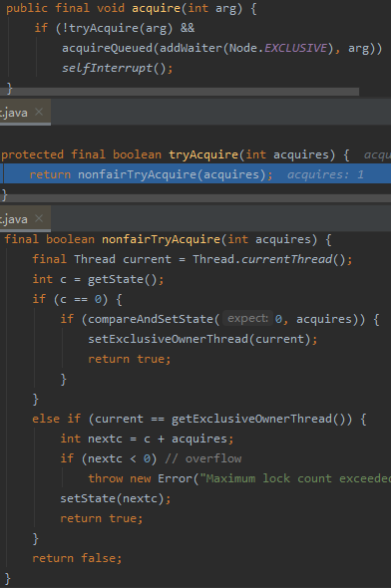The width and height of the screenshot is (391, 588).
Task: Close the .java tab above tryAcquire method
Action: 39,112
